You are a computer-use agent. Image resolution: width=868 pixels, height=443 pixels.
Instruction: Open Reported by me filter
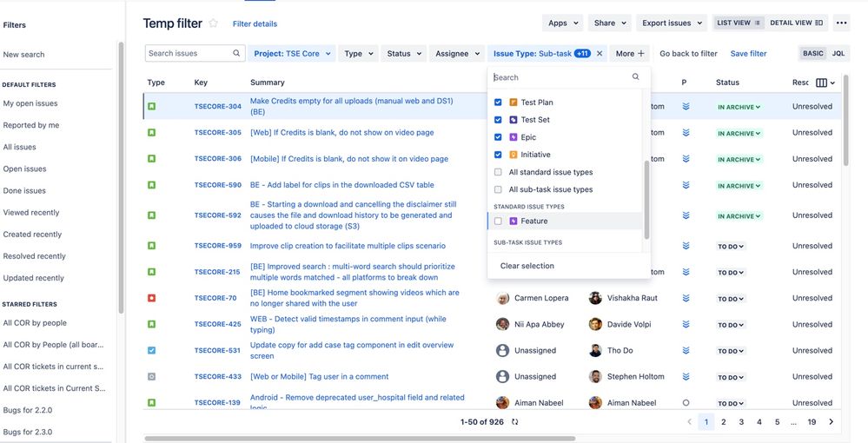click(31, 125)
